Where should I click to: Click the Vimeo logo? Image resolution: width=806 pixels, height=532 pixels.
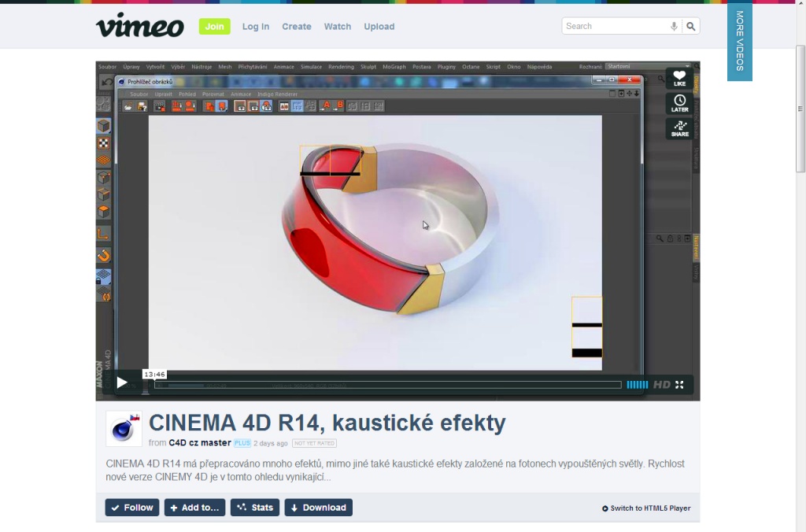[140, 26]
